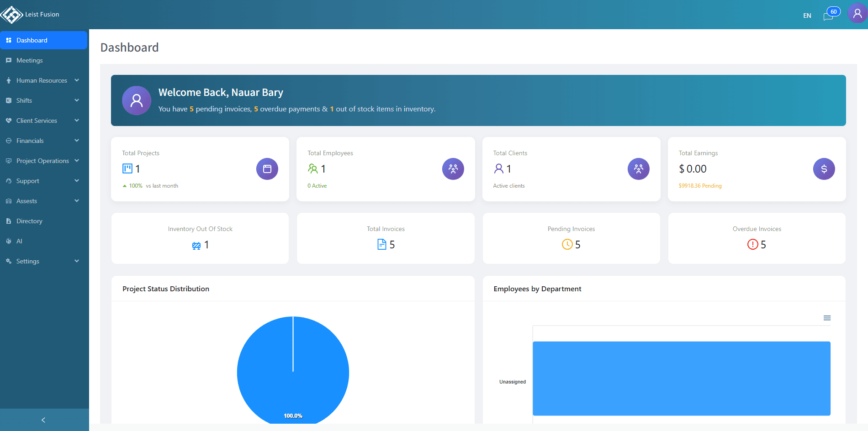The width and height of the screenshot is (868, 431).
Task: Expand the Settings section
Action: (x=28, y=261)
